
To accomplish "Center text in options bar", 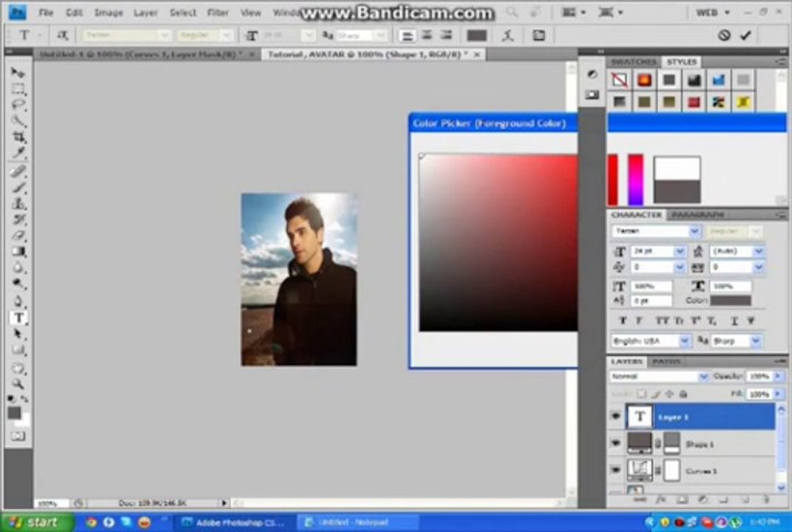I will [x=427, y=35].
